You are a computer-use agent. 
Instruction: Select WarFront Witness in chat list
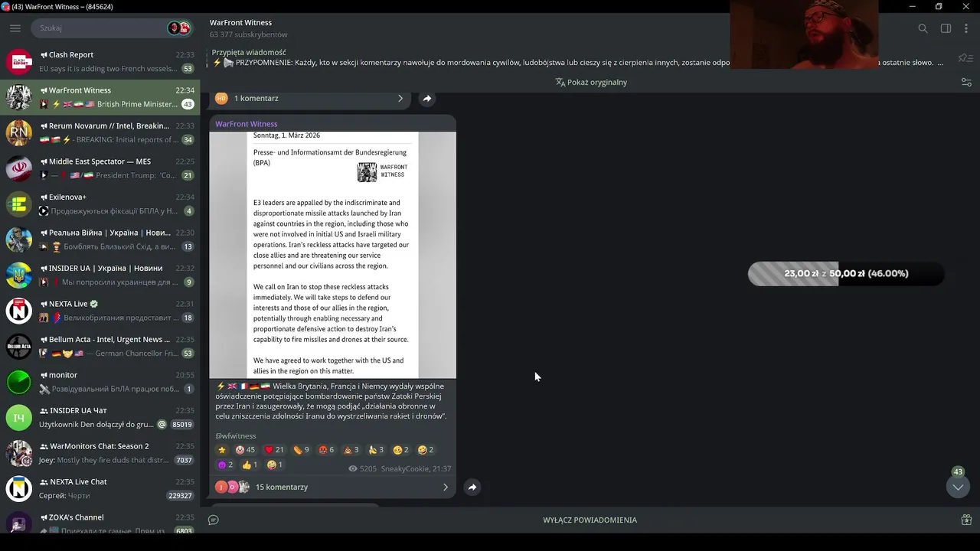point(100,97)
